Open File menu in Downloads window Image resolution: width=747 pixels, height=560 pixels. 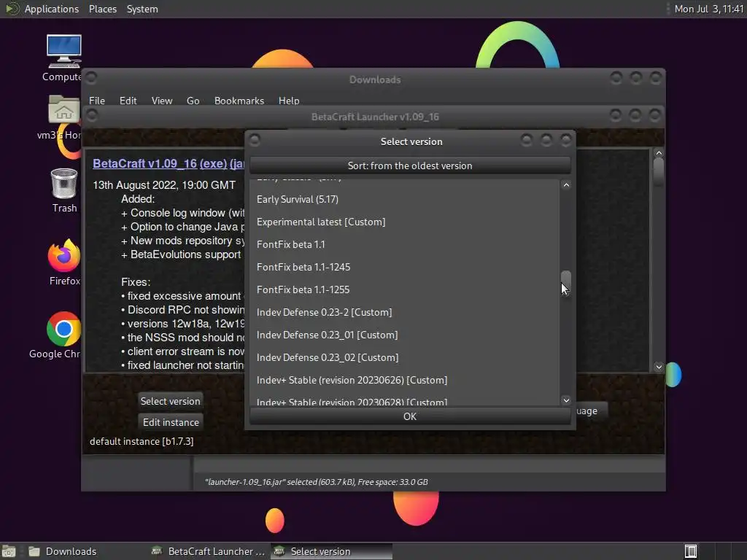tap(97, 101)
